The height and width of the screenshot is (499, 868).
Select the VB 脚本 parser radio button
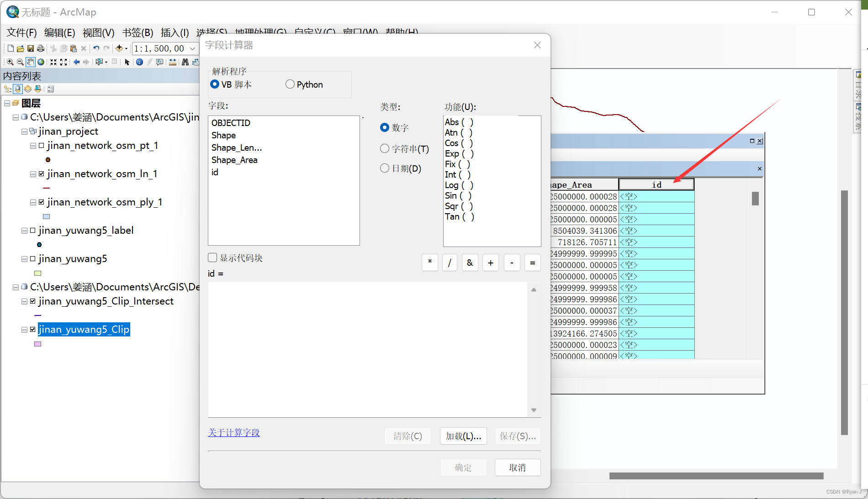pos(215,84)
